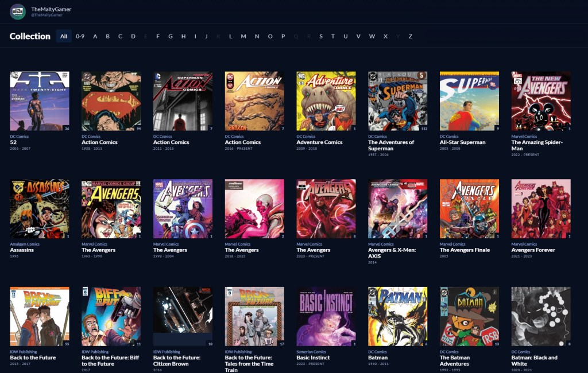Select the All filter tab

[64, 36]
